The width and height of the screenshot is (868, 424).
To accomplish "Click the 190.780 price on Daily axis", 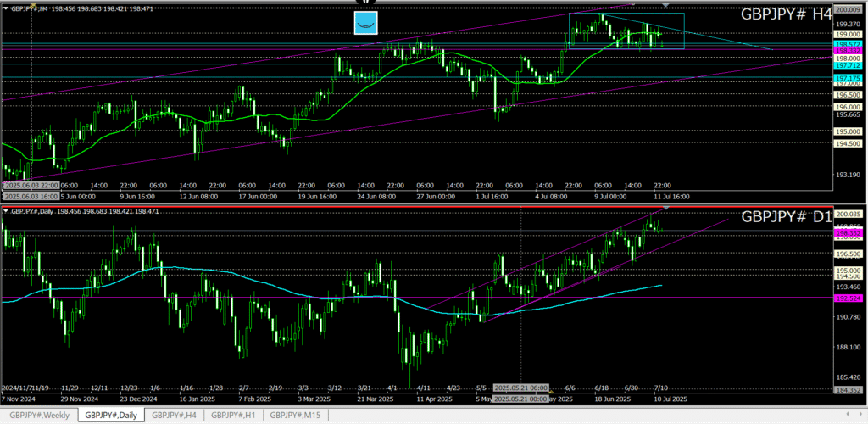I will click(848, 317).
